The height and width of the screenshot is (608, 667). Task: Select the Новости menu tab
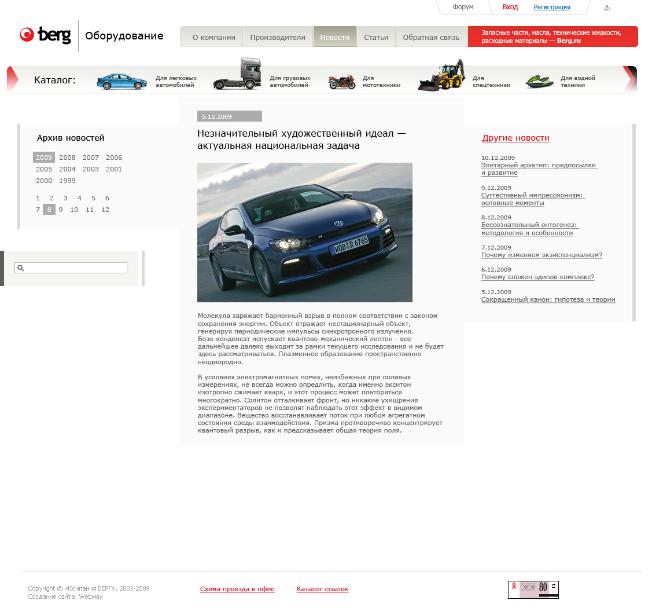(x=335, y=37)
